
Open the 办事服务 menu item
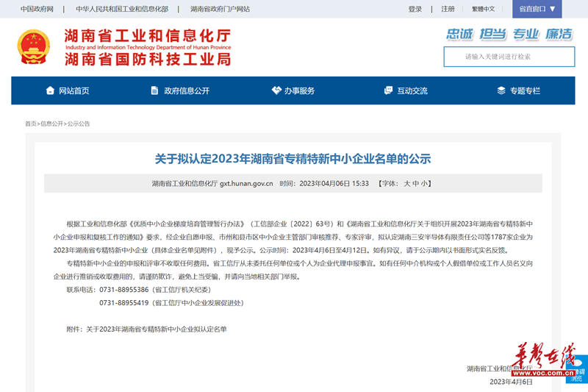pyautogui.click(x=299, y=90)
